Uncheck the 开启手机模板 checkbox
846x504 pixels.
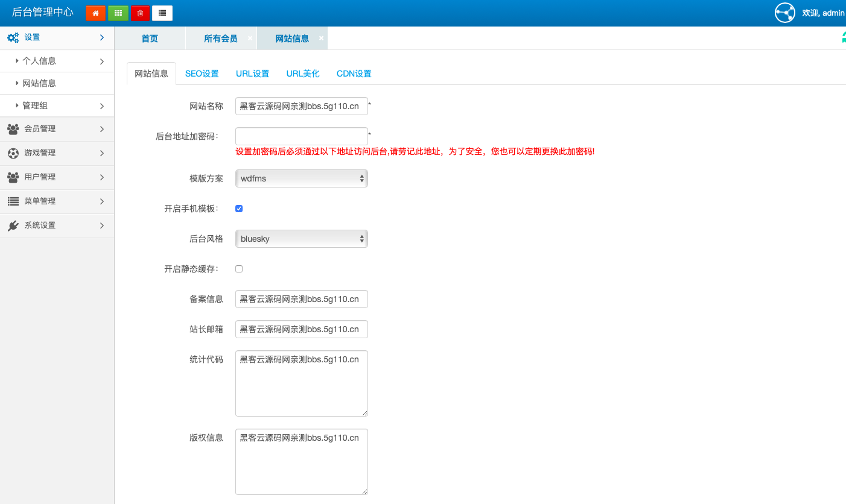point(239,209)
